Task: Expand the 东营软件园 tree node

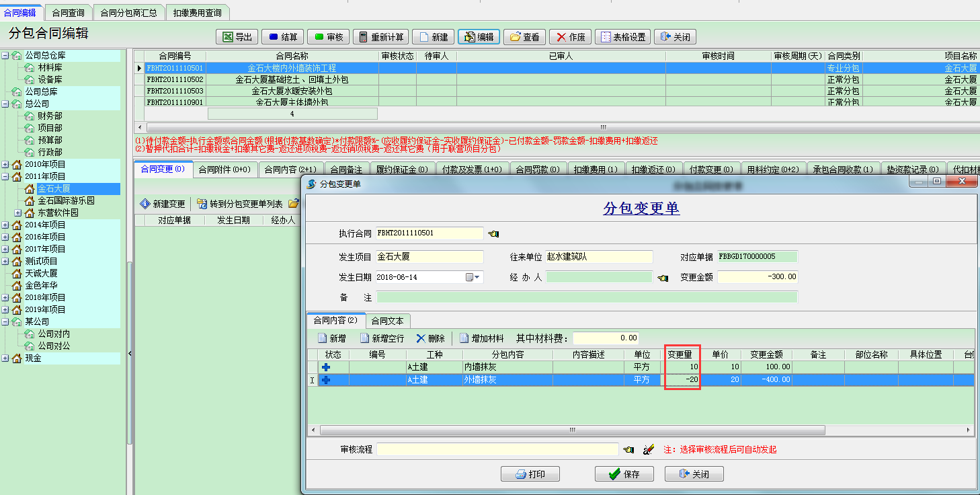Action: point(18,213)
